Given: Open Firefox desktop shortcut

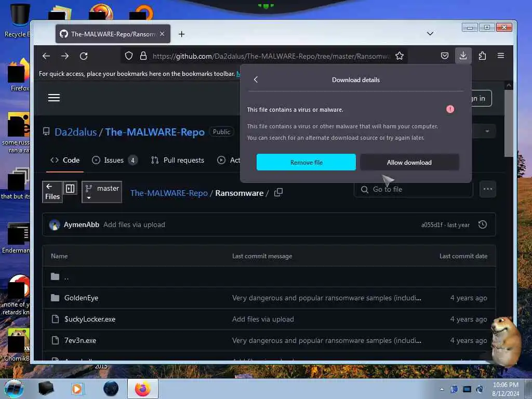Looking at the screenshot, I should (x=19, y=75).
